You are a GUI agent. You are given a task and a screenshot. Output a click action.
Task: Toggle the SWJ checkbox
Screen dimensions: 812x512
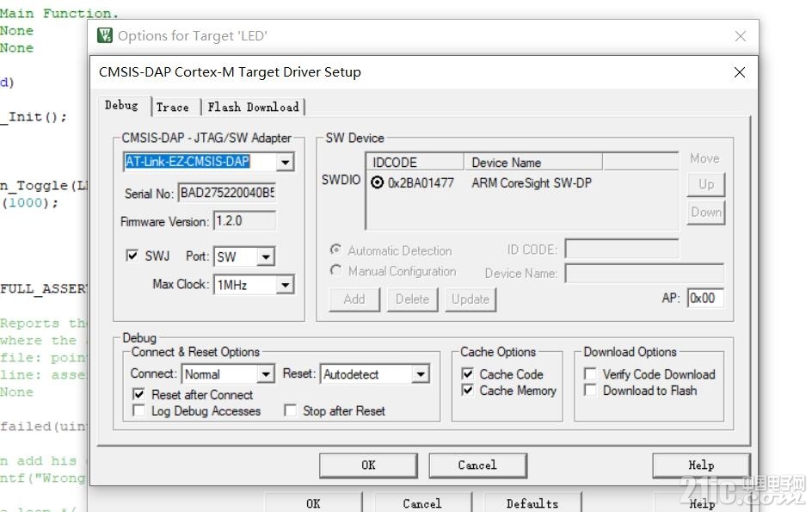point(132,256)
